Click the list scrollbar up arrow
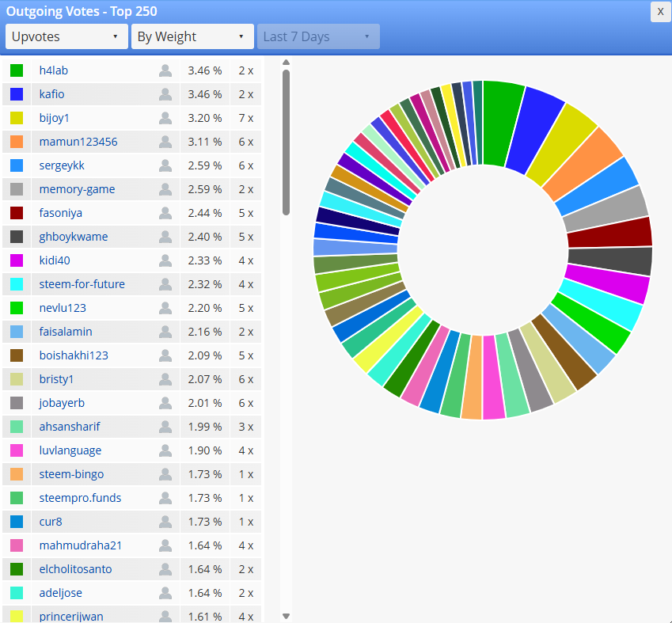The image size is (672, 623). (x=286, y=63)
